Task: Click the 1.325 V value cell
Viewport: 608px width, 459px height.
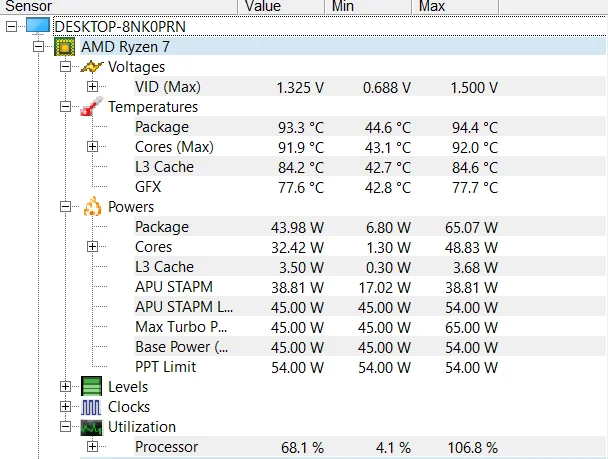Action: (300, 88)
